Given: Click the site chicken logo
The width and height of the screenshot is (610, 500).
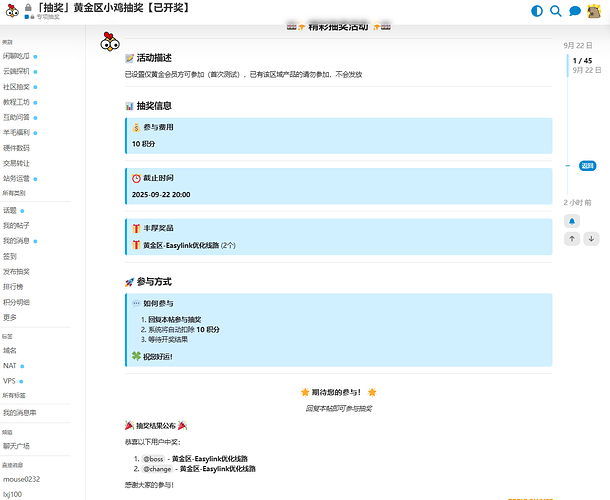Looking at the screenshot, I should coord(12,11).
